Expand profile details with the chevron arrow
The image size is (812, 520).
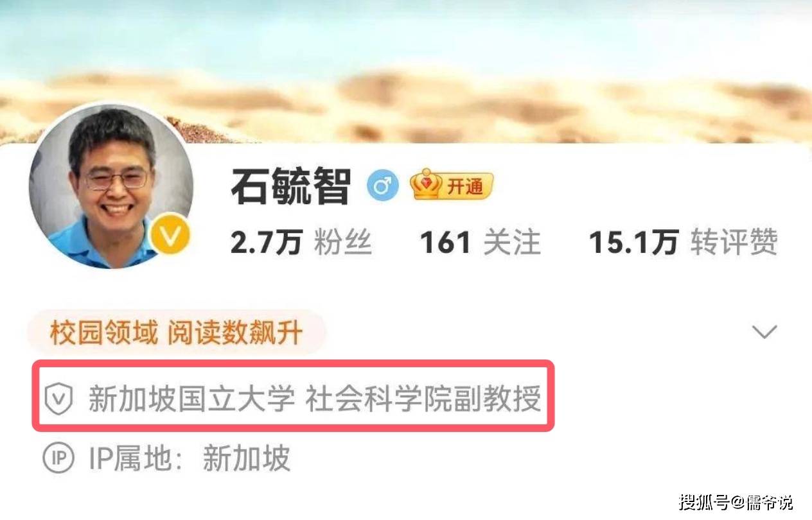[764, 332]
